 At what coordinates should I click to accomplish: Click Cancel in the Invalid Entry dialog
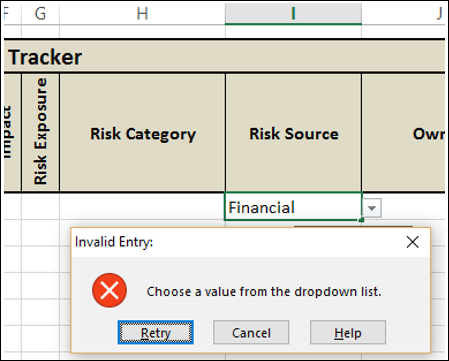point(251,332)
